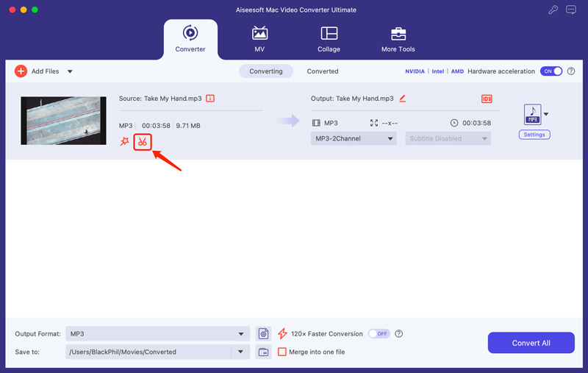Rename output using the pencil icon
This screenshot has width=588, height=373.
point(402,98)
